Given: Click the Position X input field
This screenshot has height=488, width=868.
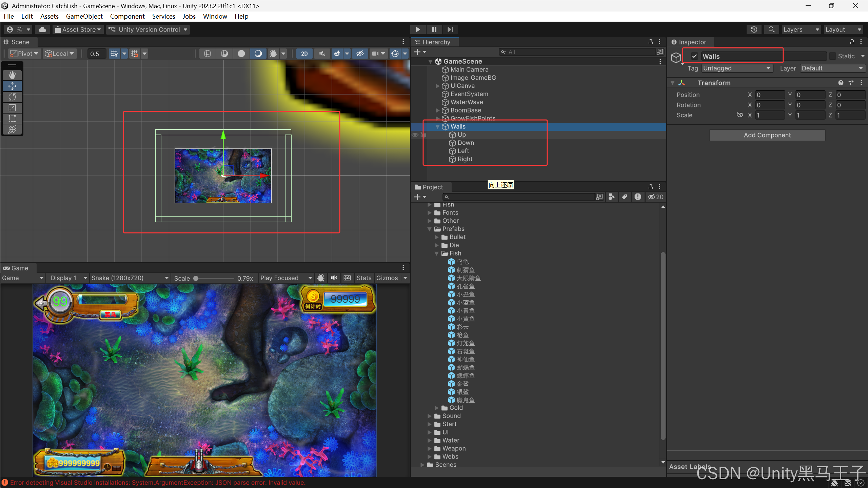Looking at the screenshot, I should 770,95.
